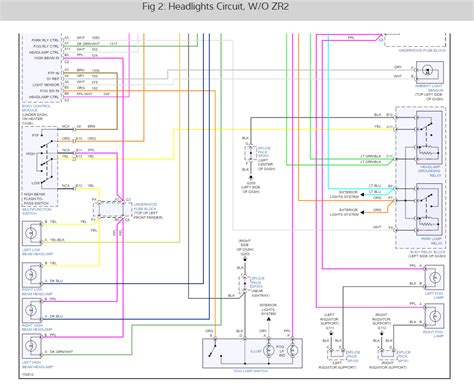
Task: Click the Ambient Light Sensor symbol
Action: click(x=430, y=72)
